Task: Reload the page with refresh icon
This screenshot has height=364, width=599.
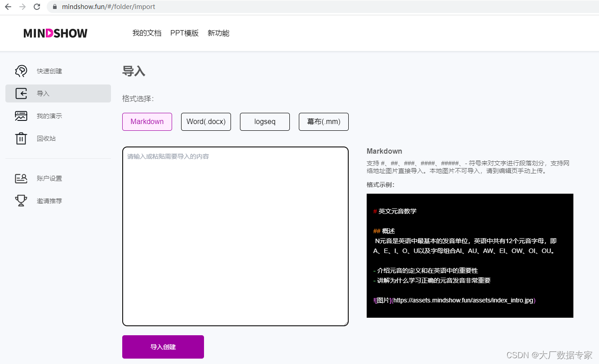Action: (37, 7)
